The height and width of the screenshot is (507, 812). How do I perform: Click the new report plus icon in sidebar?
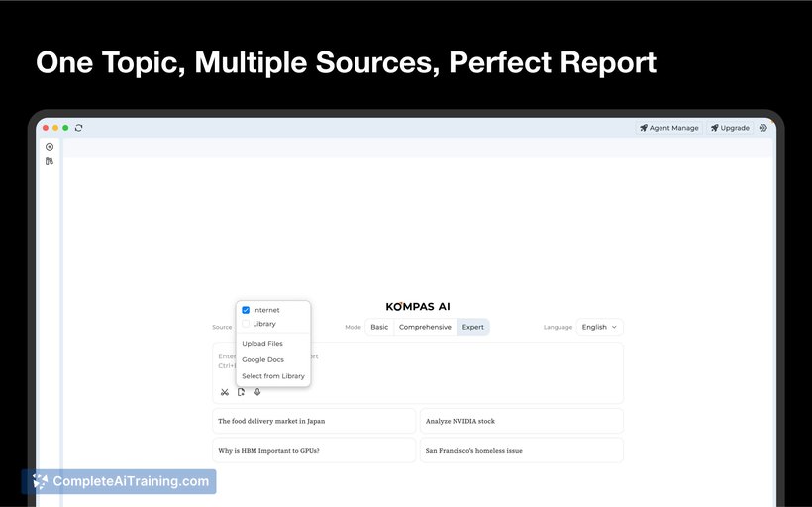click(x=50, y=147)
